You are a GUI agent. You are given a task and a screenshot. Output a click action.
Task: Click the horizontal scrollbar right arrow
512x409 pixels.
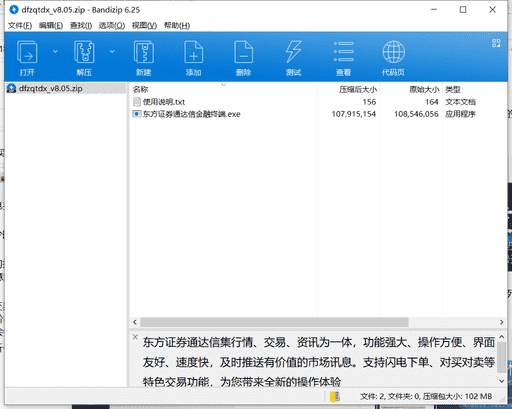tap(502, 322)
